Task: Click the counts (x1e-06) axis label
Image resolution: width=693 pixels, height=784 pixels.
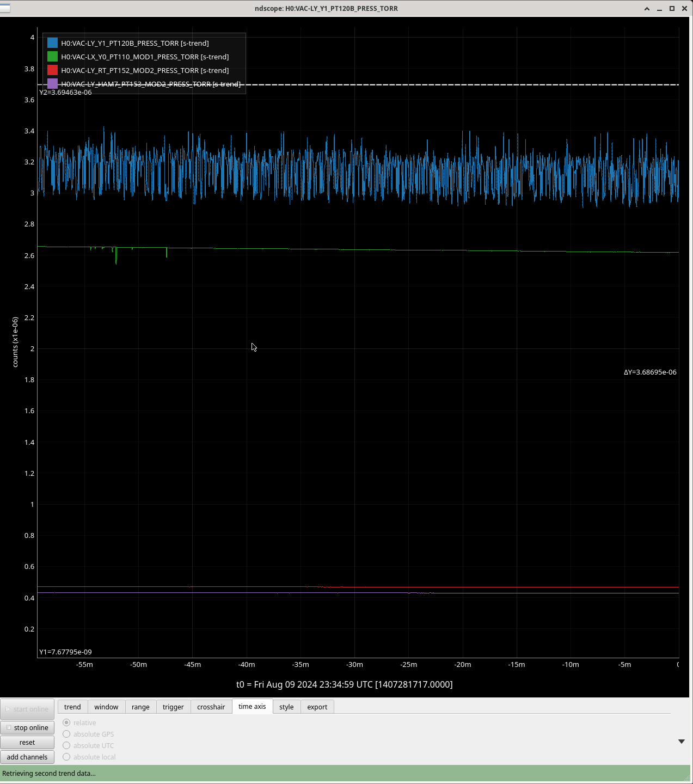Action: 15,342
